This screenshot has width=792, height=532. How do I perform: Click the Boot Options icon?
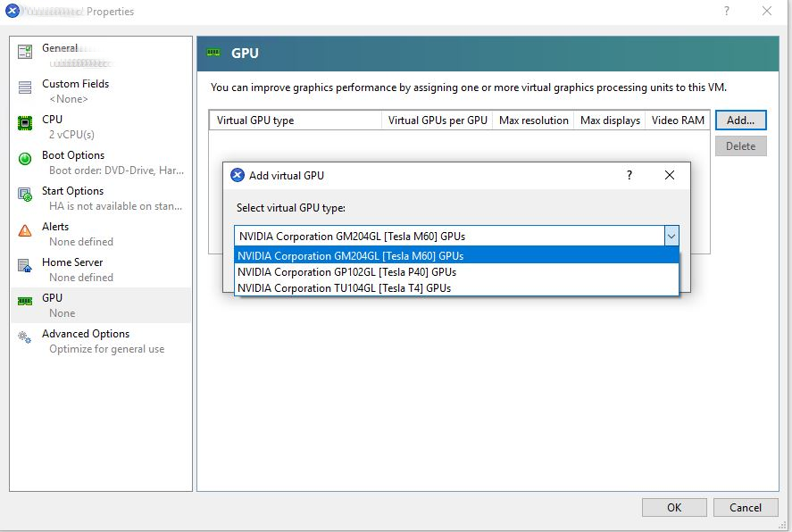25,159
